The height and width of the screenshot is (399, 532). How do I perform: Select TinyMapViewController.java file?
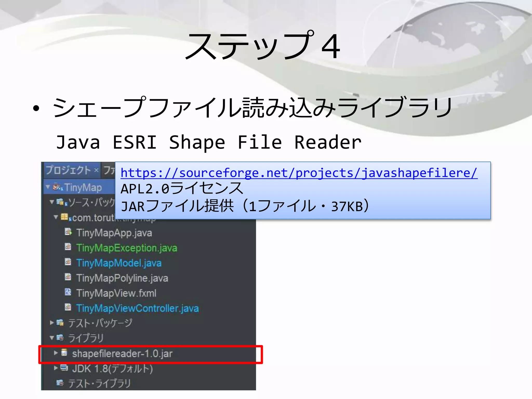tap(137, 308)
